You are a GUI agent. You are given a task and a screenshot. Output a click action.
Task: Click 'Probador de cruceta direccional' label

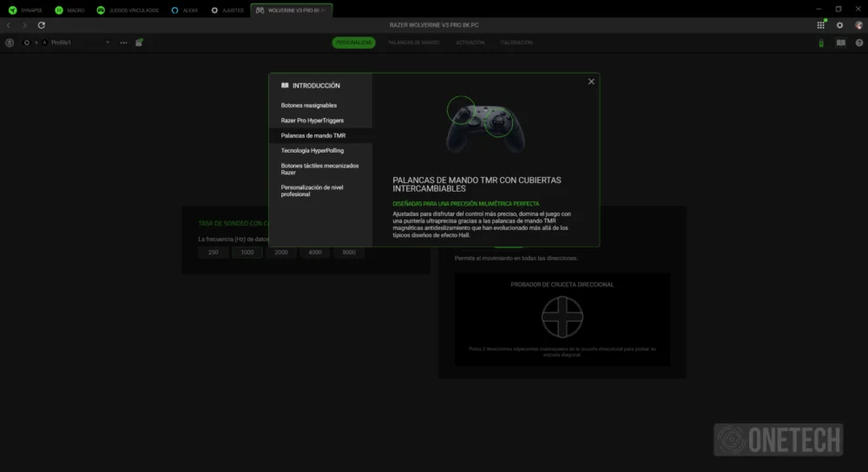(562, 285)
